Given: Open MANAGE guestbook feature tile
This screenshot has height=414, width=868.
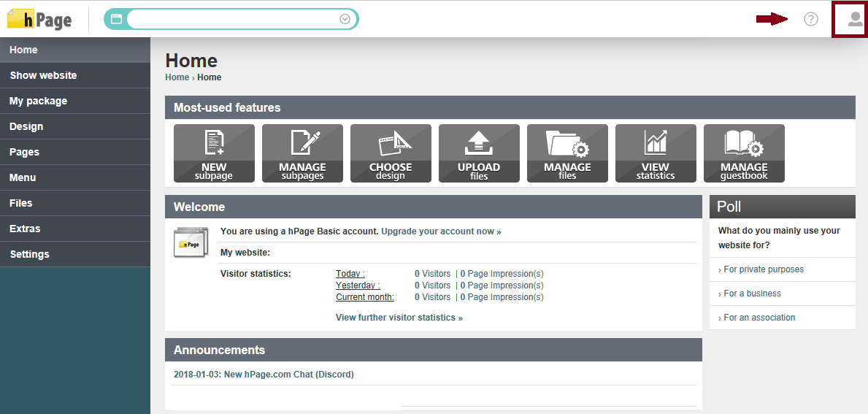Looking at the screenshot, I should pyautogui.click(x=744, y=153).
